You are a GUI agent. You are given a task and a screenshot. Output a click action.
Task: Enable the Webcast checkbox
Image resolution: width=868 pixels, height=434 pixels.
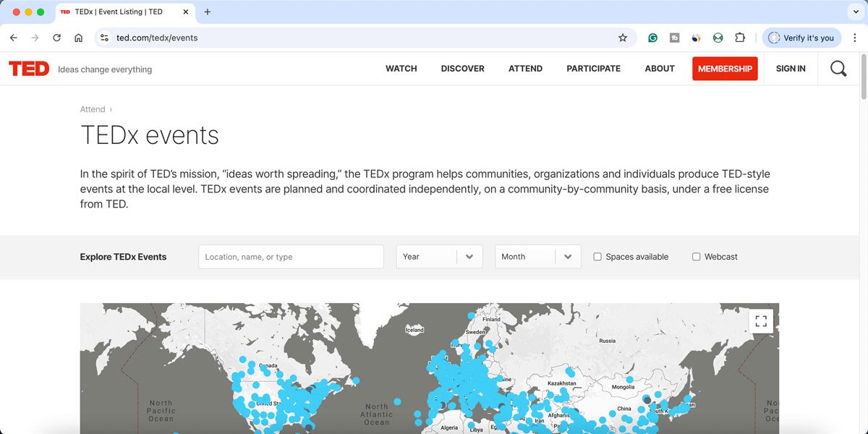[x=696, y=257]
